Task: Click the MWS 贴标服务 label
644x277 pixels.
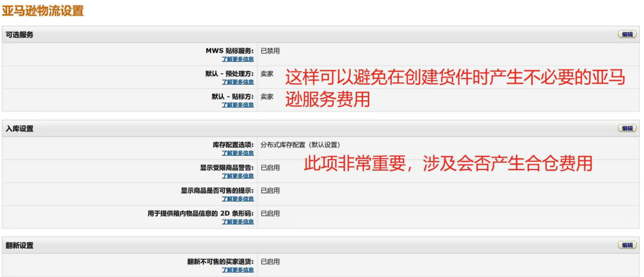Action: point(230,51)
